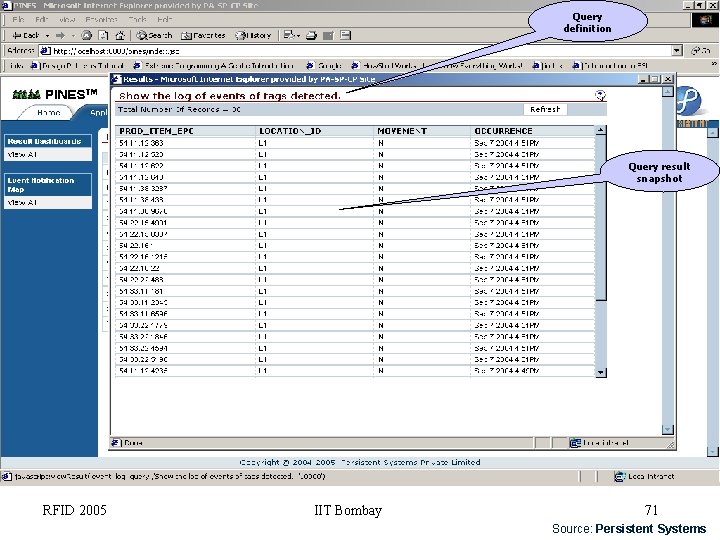Click the Local intranet icon in the main IE status bar
Image resolution: width=720 pixels, height=540 pixels.
pos(619,477)
